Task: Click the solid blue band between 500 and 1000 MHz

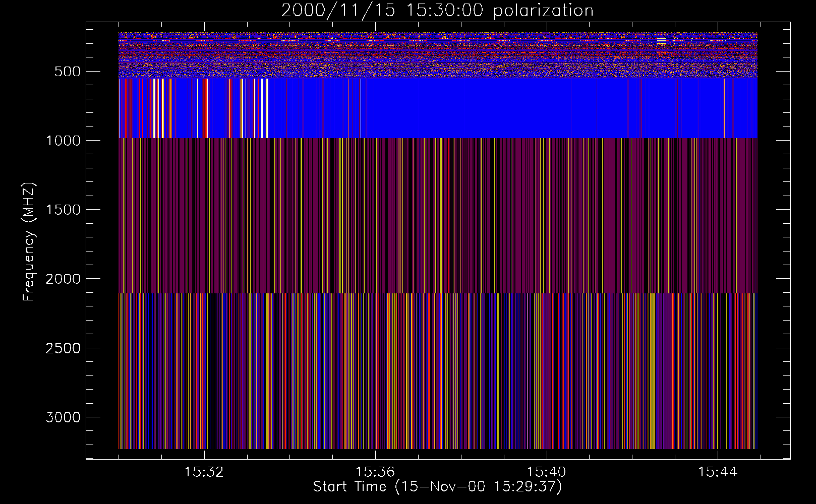Action: coord(438,108)
